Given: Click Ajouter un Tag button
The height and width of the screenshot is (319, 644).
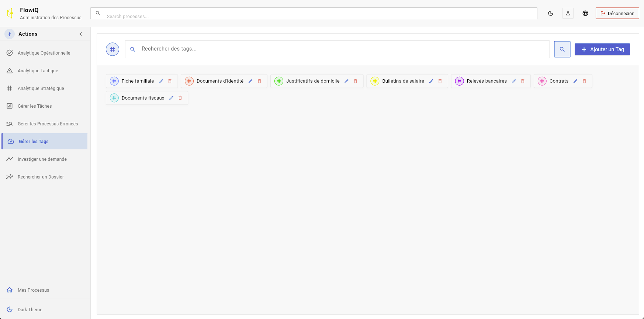Looking at the screenshot, I should (x=602, y=49).
